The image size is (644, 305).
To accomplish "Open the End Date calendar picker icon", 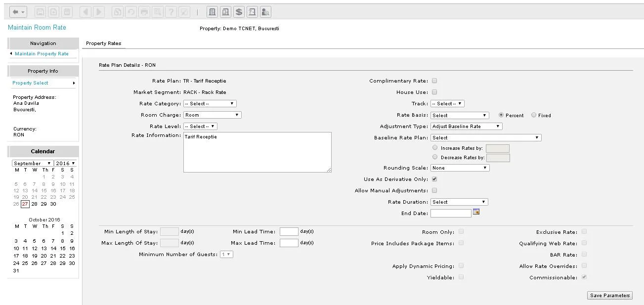I will point(476,212).
